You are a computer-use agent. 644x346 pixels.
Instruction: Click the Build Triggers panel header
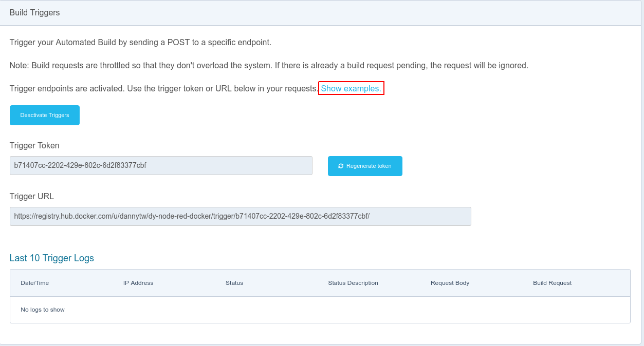(x=35, y=13)
